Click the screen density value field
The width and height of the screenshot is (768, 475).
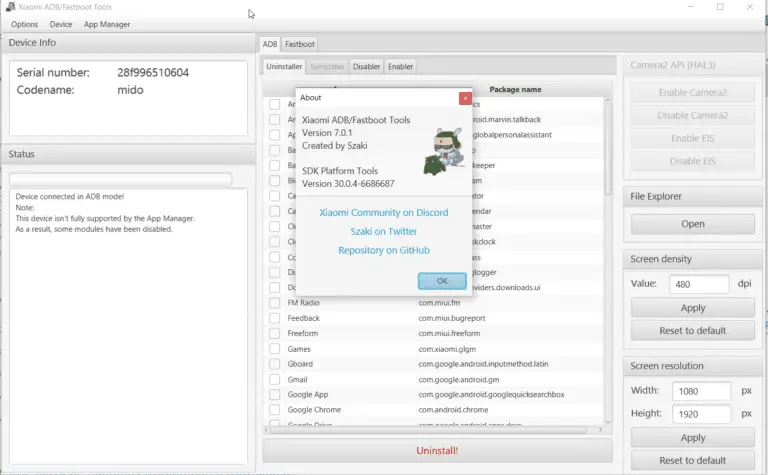699,284
